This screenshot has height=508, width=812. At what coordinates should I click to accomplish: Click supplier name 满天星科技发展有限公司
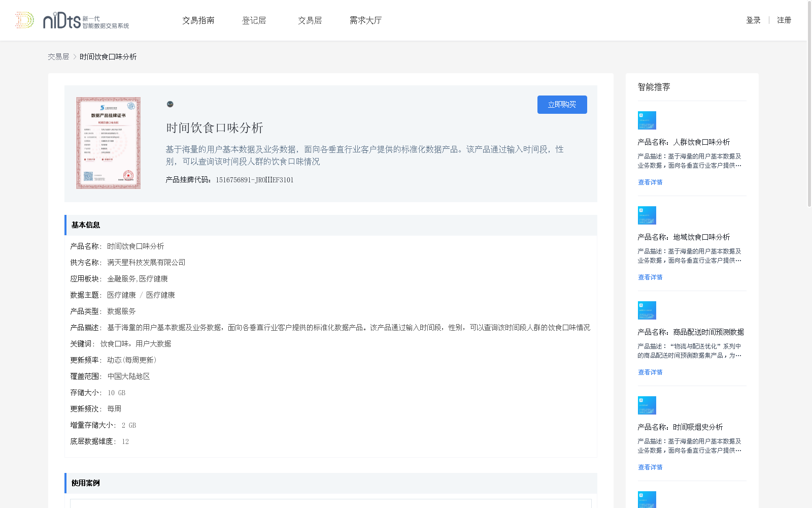click(x=146, y=263)
